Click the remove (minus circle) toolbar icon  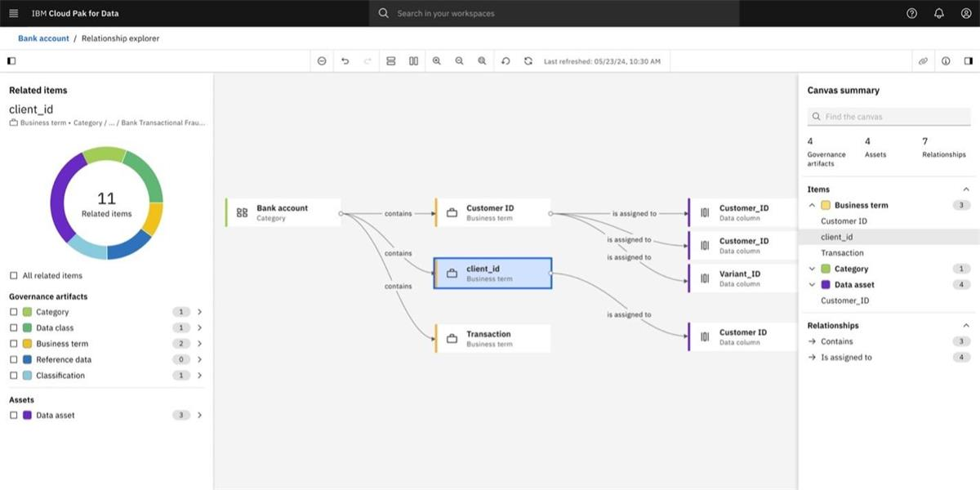[322, 61]
